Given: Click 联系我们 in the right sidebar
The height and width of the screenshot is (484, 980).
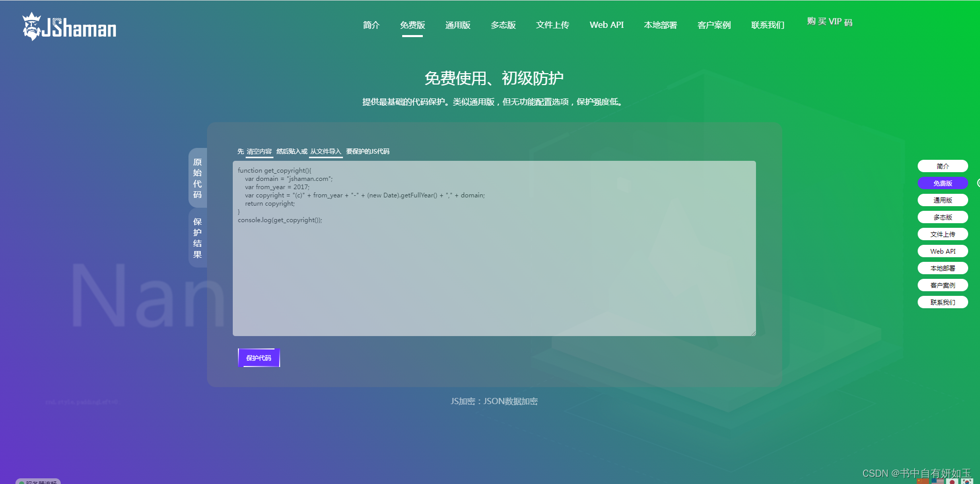Looking at the screenshot, I should point(942,302).
